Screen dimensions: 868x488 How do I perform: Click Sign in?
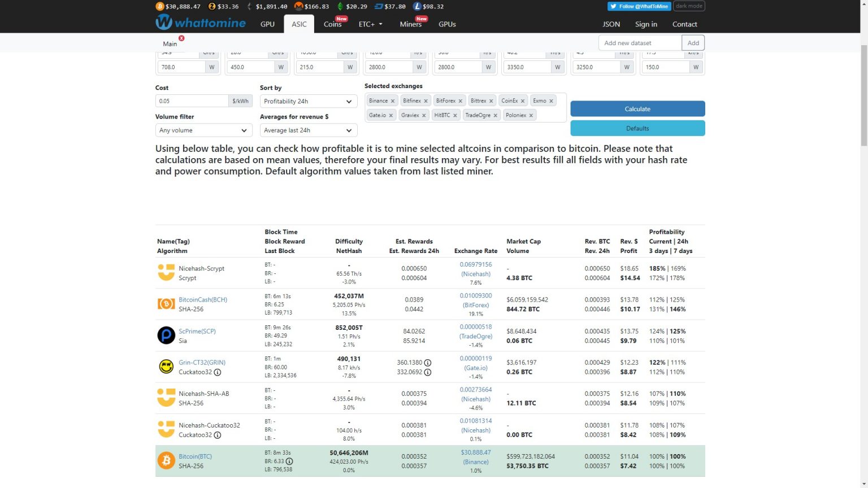point(646,24)
